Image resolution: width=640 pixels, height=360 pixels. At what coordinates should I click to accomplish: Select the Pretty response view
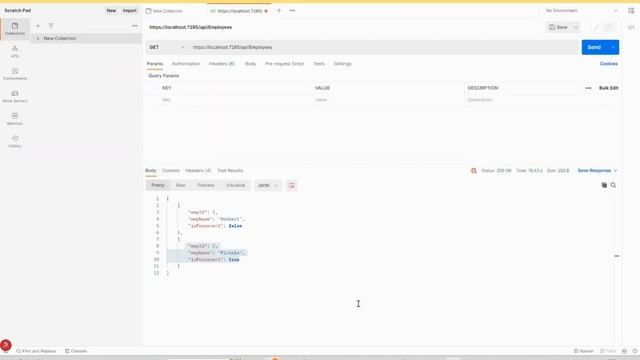[158, 185]
